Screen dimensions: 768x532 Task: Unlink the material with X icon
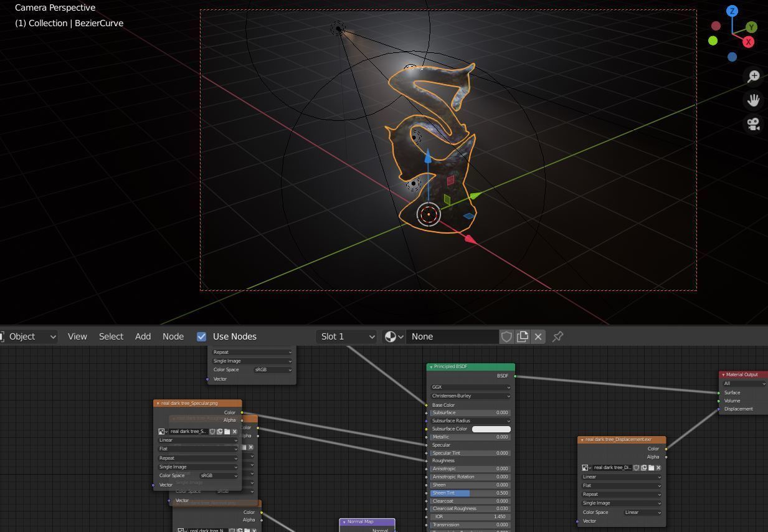538,336
